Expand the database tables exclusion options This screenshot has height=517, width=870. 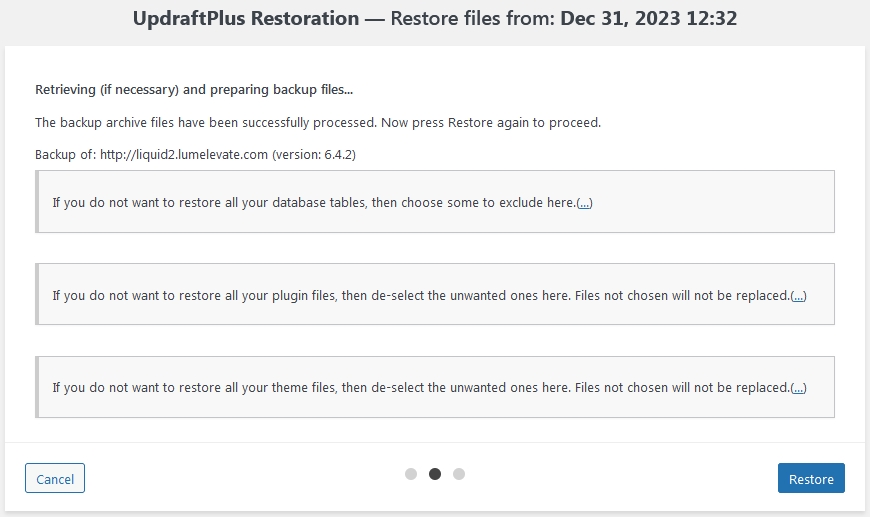[x=585, y=203]
